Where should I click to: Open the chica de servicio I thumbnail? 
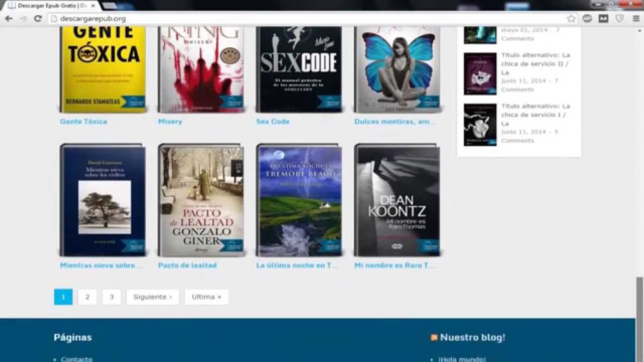[480, 125]
